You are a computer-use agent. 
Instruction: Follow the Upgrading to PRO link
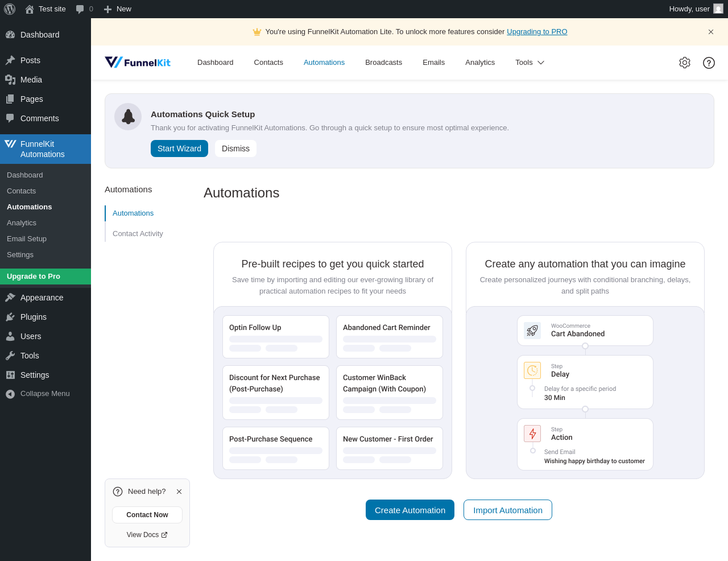click(x=537, y=32)
